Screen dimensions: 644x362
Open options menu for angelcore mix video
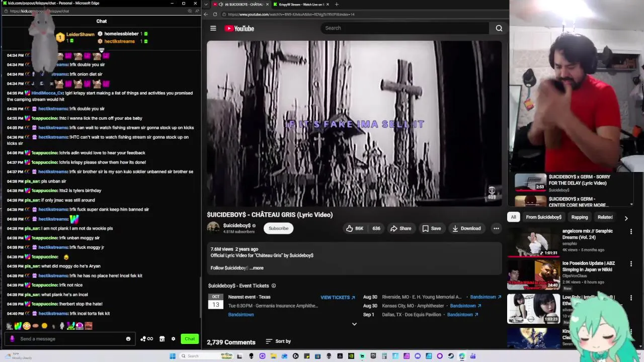click(x=631, y=232)
